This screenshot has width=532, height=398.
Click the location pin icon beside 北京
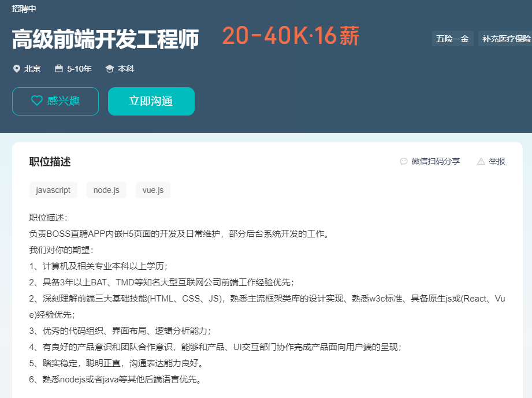click(x=18, y=69)
